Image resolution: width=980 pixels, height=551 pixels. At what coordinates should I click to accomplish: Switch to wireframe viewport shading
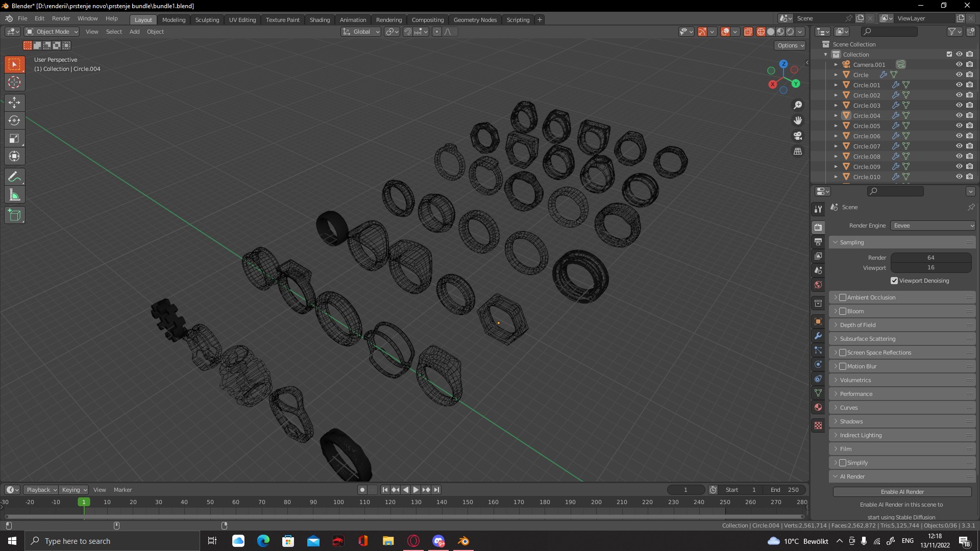(761, 32)
